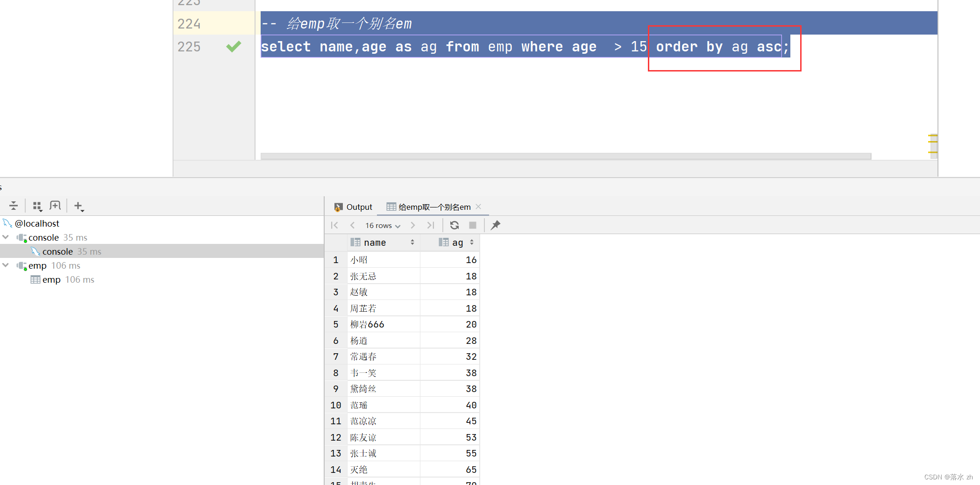Screen dimensions: 980x485
Task: Click ag value 45 in row 11
Action: tap(450, 421)
